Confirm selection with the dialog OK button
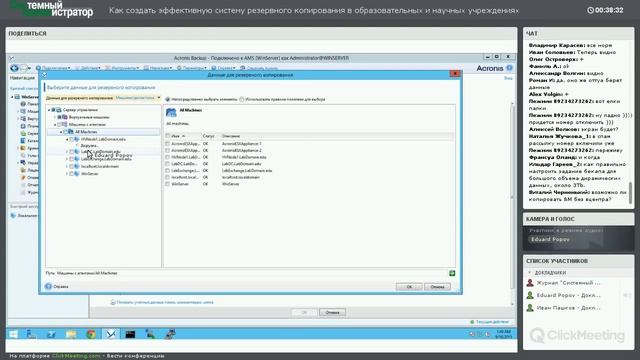 click(x=409, y=287)
